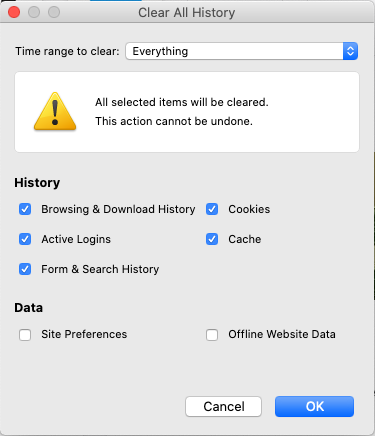Image resolution: width=375 pixels, height=436 pixels.
Task: Uncheck Browsing & Download History checkbox
Action: 25,209
